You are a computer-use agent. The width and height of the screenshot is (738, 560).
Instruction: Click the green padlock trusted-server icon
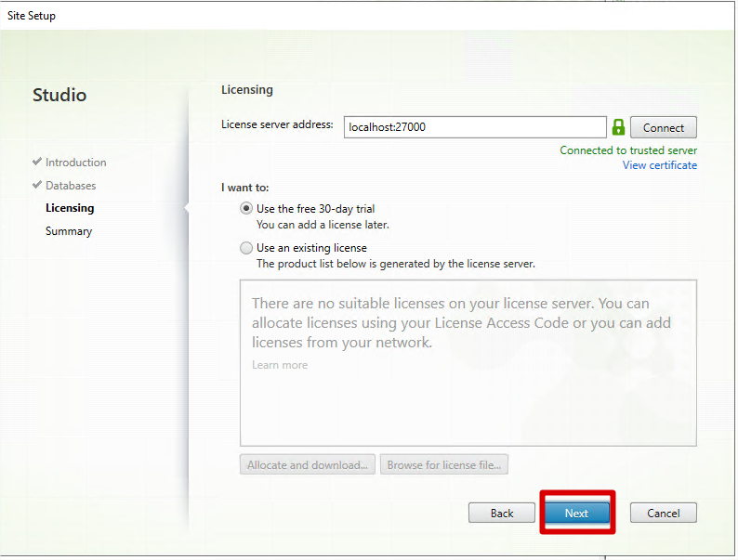618,127
